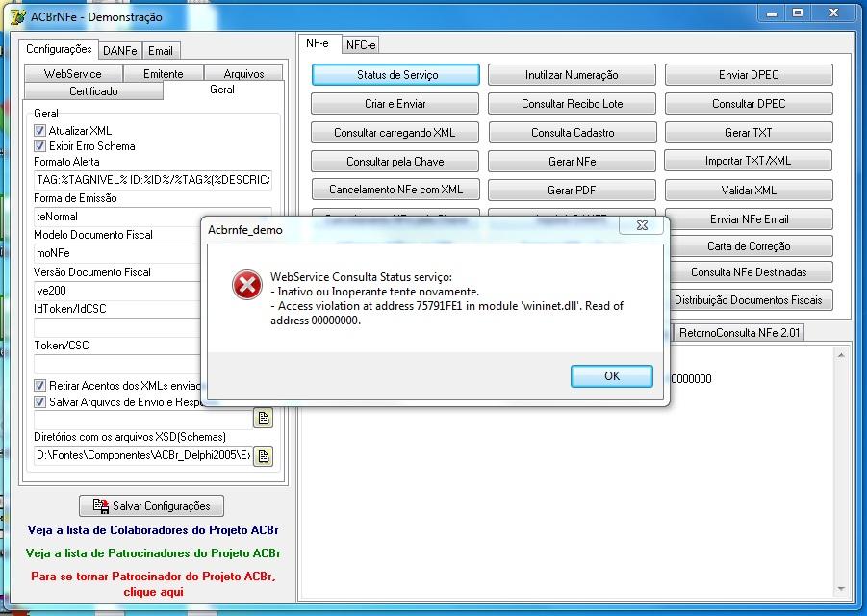Open the Emitente sub-tab
Screen dimensions: 867x616
coord(164,73)
